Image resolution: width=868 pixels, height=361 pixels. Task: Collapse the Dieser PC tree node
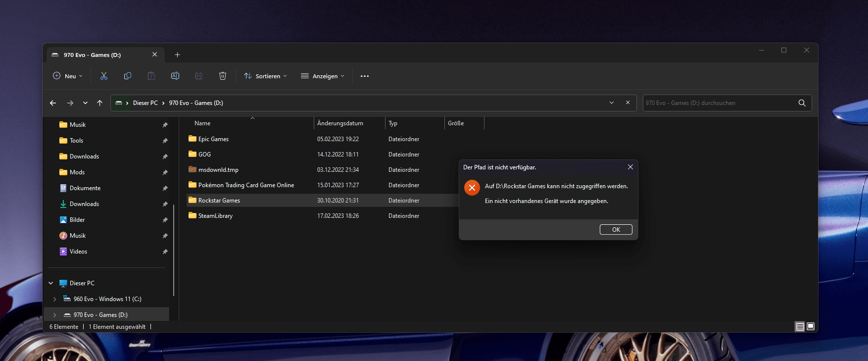51,283
